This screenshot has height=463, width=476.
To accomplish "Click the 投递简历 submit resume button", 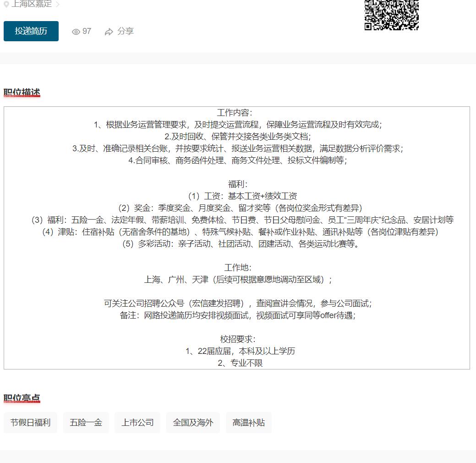I will point(31,31).
